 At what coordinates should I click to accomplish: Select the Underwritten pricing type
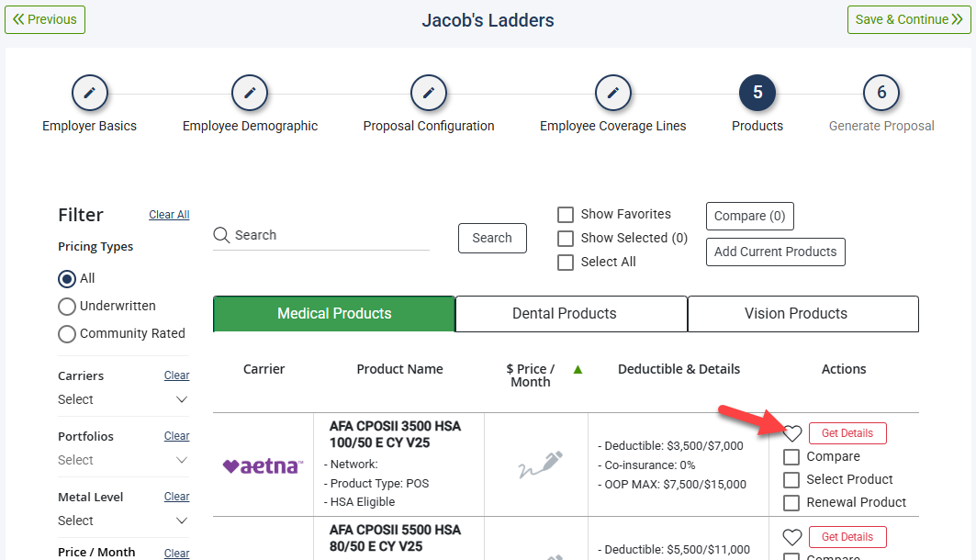pyautogui.click(x=67, y=307)
